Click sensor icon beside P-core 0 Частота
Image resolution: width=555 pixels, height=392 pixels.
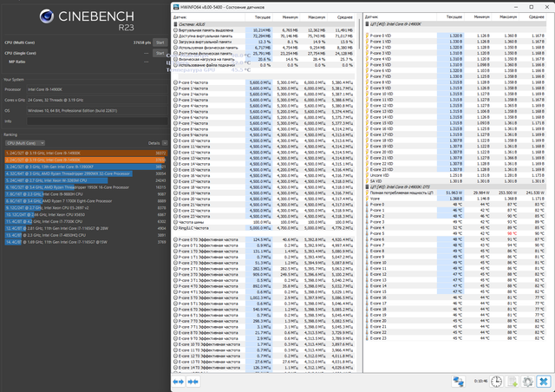coord(175,82)
